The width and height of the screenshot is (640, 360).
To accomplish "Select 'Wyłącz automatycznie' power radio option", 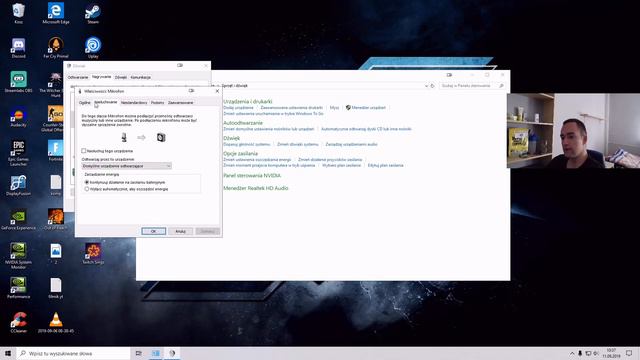I will (x=87, y=189).
